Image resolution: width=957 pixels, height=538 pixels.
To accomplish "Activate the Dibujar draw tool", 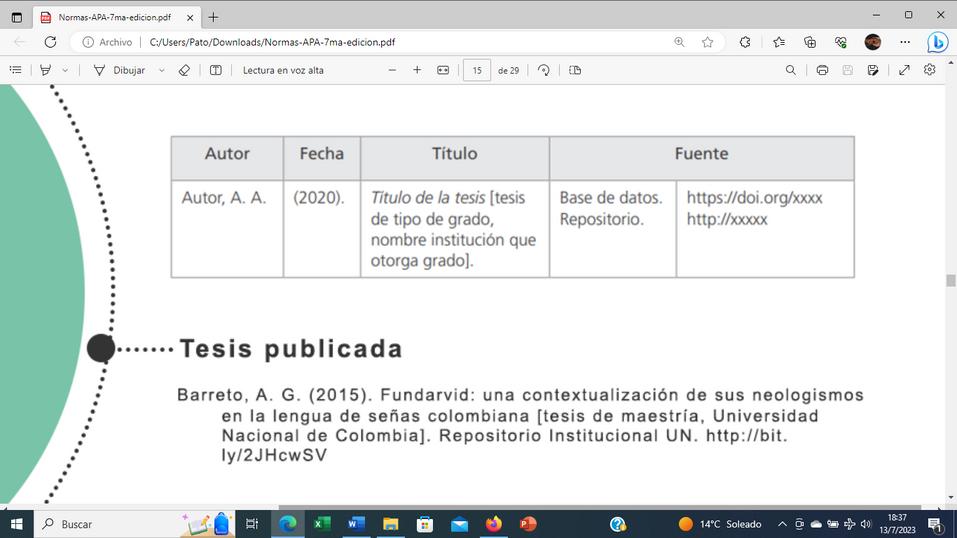I will coord(120,70).
